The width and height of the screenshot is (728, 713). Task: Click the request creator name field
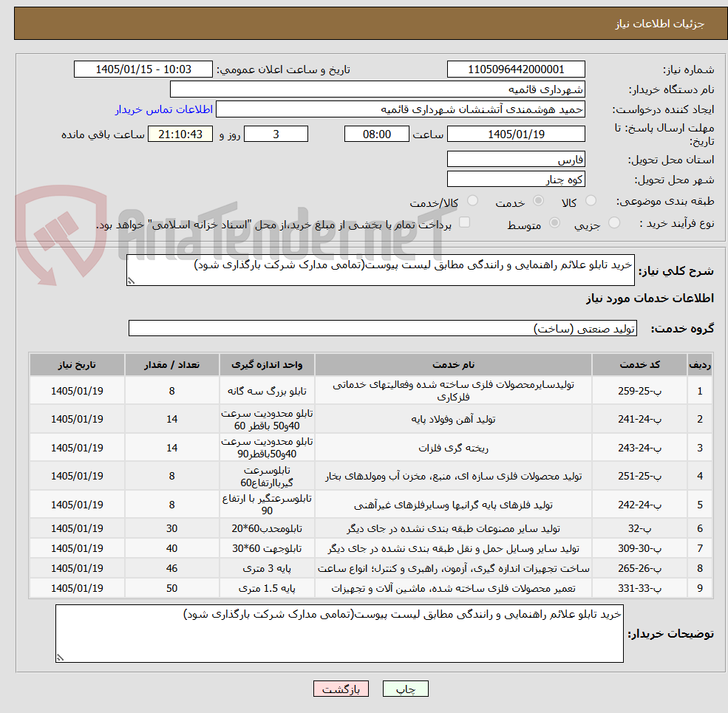click(x=400, y=109)
